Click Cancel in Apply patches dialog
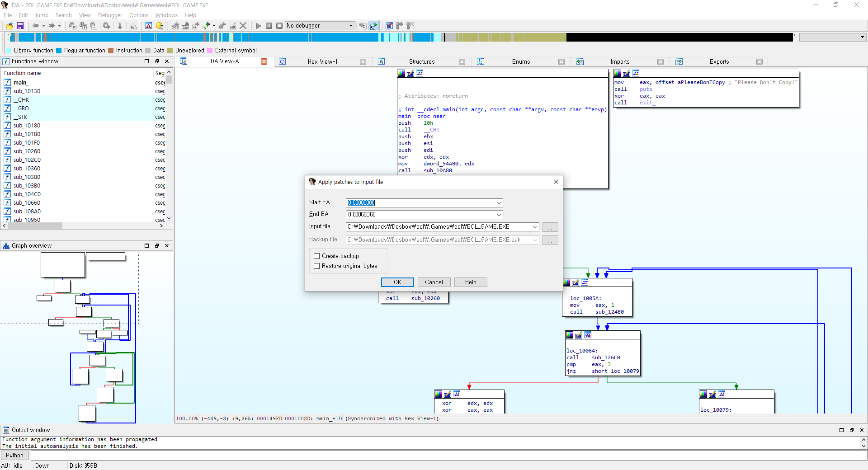Viewport: 868px width, 470px height. pos(434,282)
